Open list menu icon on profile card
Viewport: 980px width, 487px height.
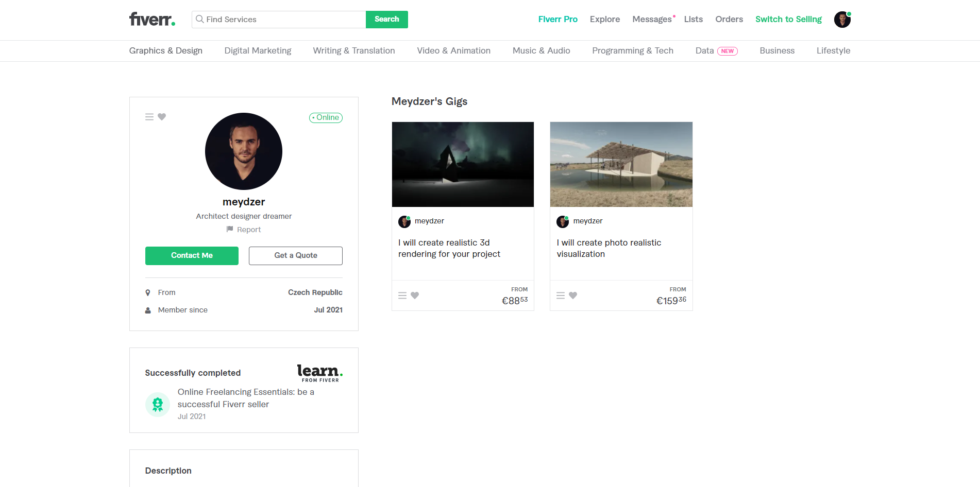149,117
